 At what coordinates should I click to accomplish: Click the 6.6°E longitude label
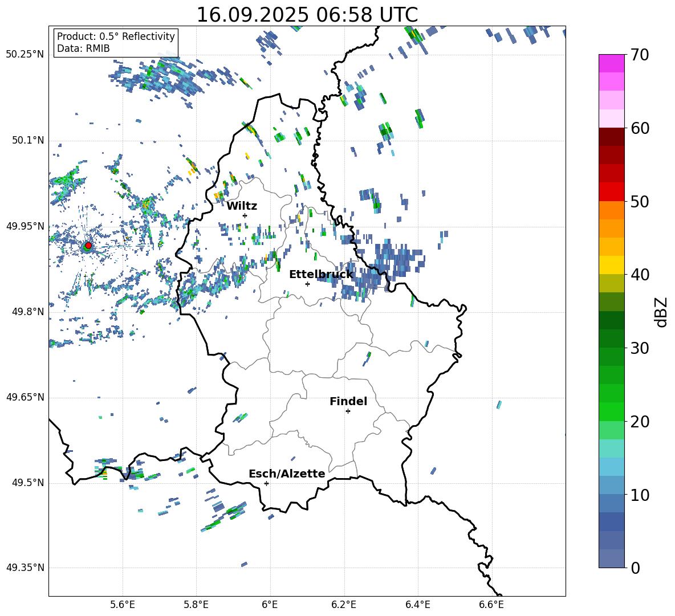point(491,605)
